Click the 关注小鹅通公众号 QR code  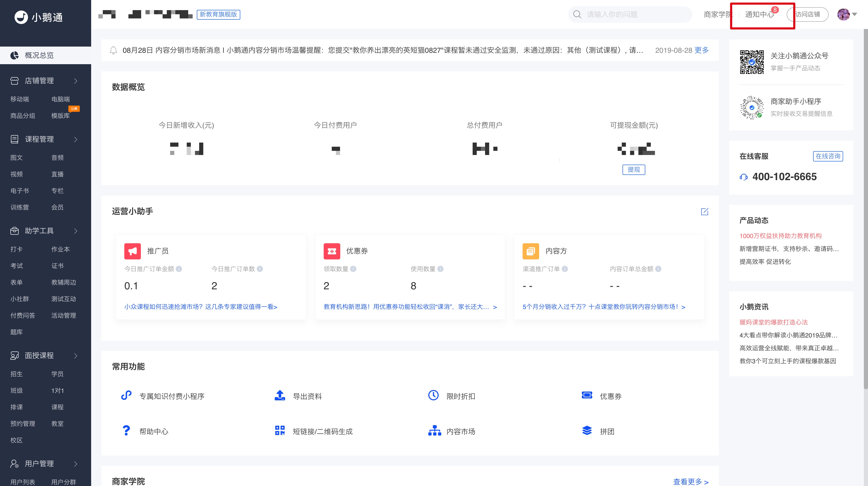pyautogui.click(x=752, y=62)
